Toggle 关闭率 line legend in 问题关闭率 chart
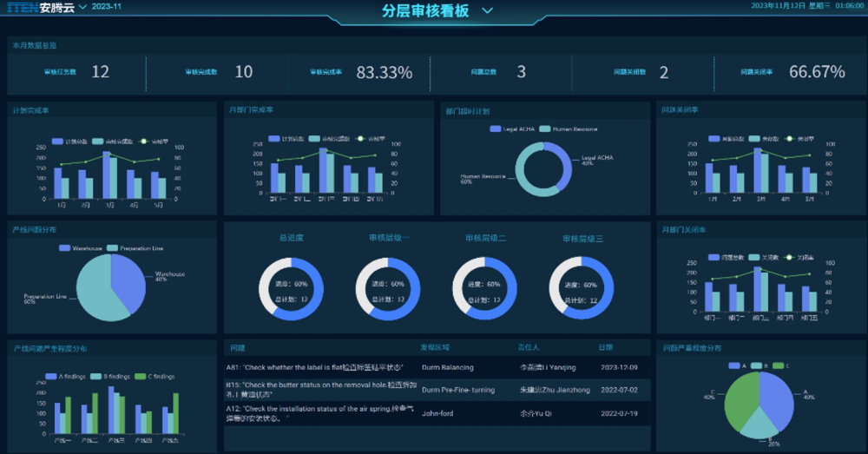 [x=798, y=138]
